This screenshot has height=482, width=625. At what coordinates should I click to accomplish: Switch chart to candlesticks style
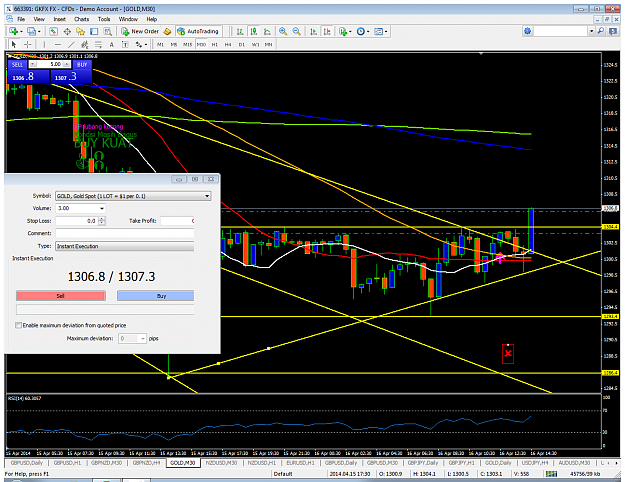(x=254, y=31)
